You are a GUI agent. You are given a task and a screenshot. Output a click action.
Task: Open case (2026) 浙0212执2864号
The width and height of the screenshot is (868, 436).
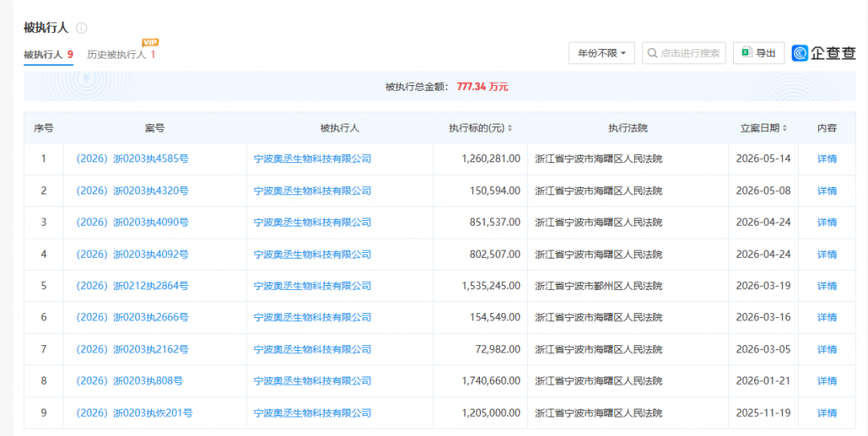(x=133, y=286)
